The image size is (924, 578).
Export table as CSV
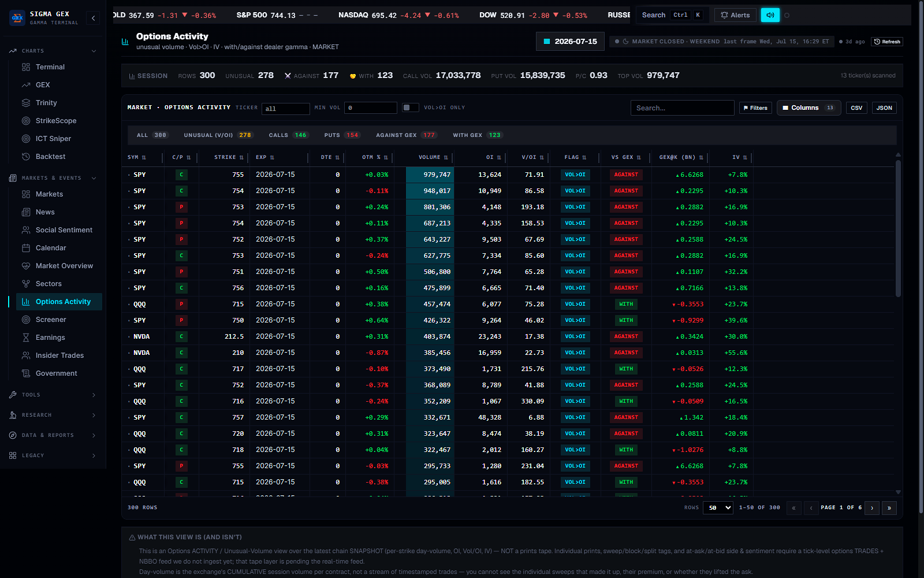[856, 108]
